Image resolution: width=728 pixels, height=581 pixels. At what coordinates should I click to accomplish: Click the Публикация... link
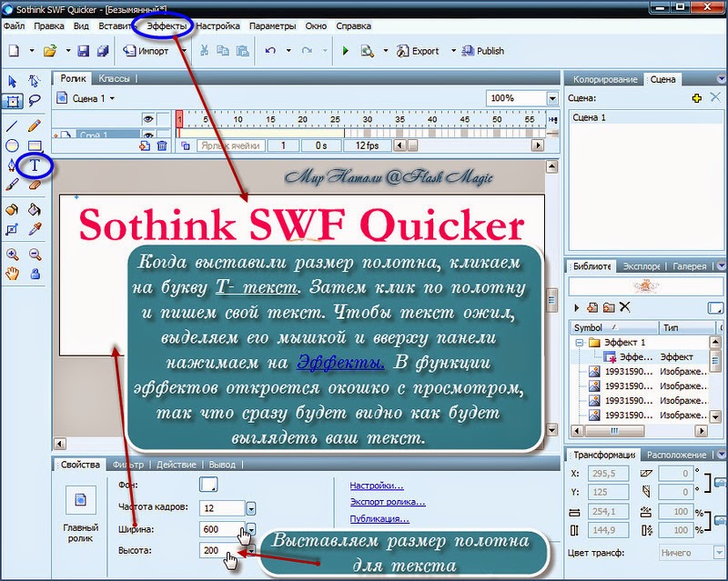pyautogui.click(x=379, y=519)
